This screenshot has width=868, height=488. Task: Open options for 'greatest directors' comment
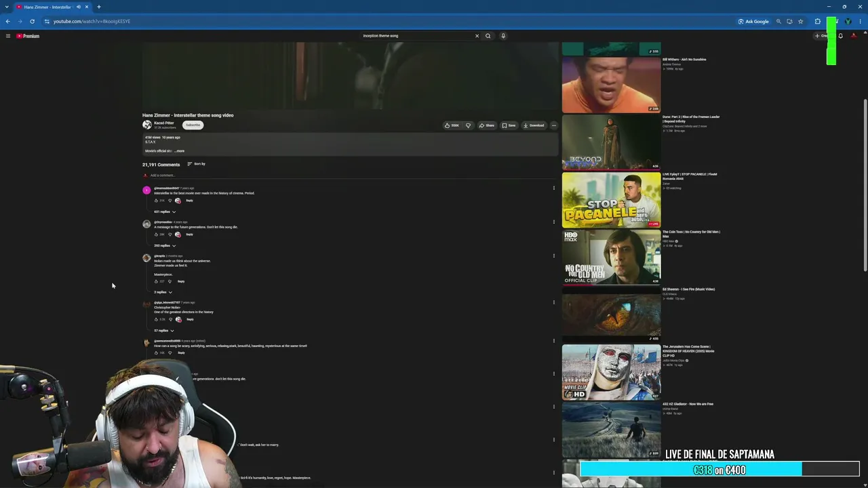click(553, 302)
